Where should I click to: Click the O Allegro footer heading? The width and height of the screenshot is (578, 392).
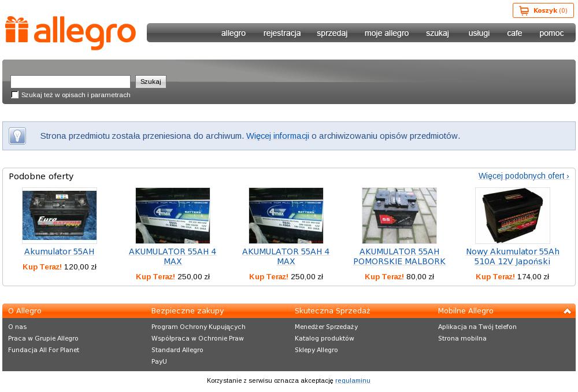tap(25, 311)
